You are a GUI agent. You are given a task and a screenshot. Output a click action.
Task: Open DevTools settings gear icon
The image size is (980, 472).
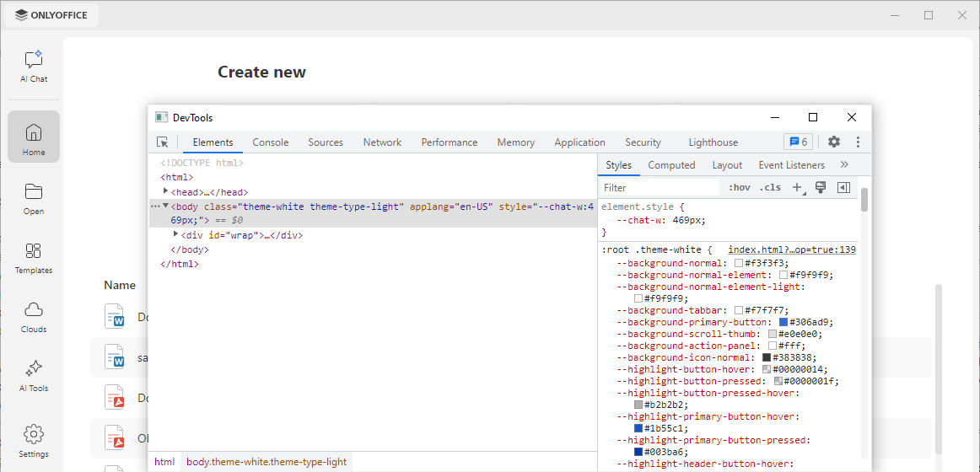834,142
